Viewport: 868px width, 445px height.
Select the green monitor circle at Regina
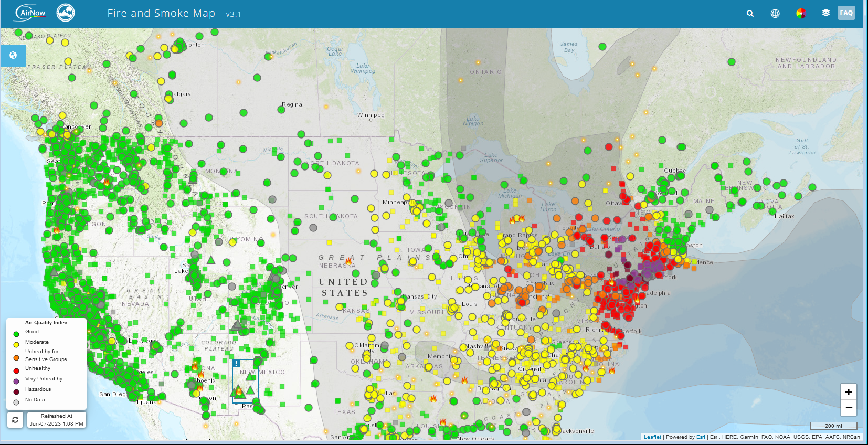(281, 110)
